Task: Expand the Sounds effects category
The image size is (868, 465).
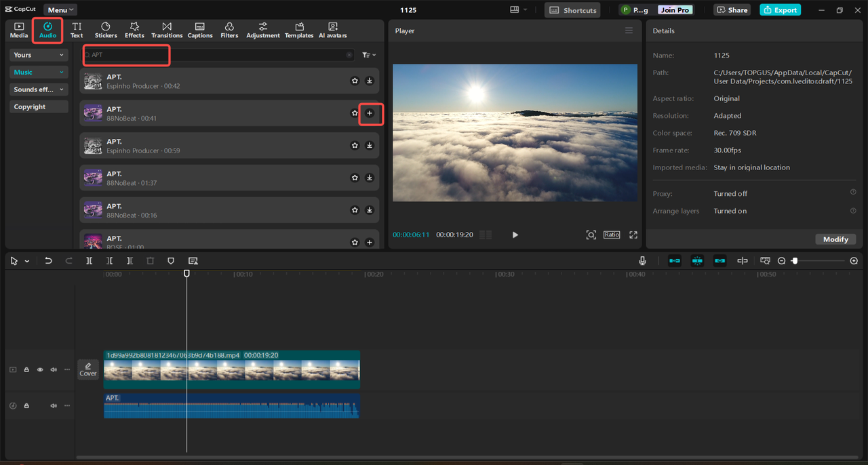Action: 39,89
